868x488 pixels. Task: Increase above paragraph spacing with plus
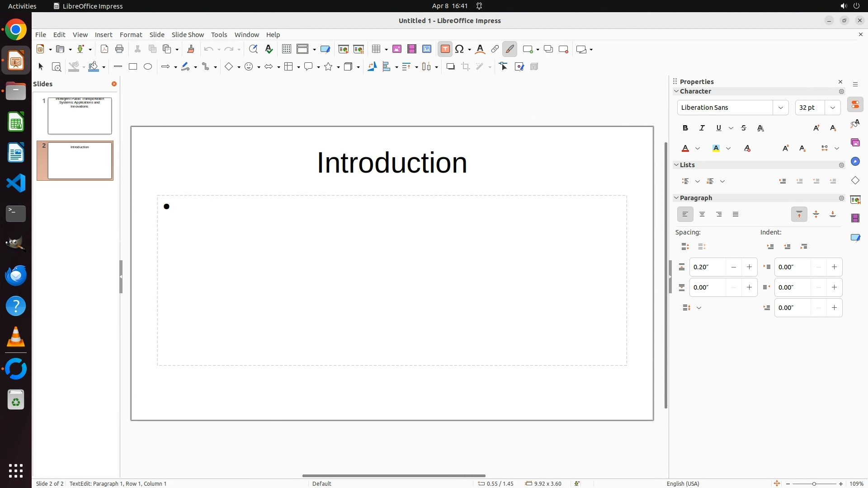(x=749, y=267)
